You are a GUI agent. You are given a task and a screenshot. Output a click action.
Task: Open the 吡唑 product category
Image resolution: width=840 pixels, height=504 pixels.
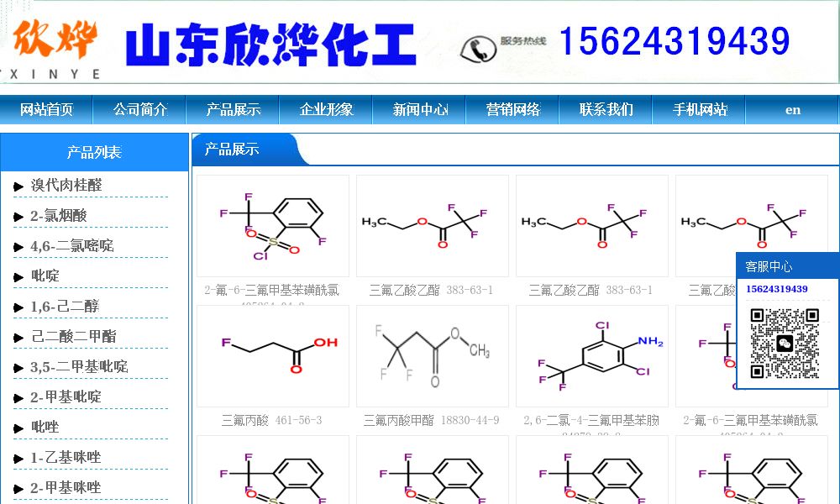tap(45, 428)
